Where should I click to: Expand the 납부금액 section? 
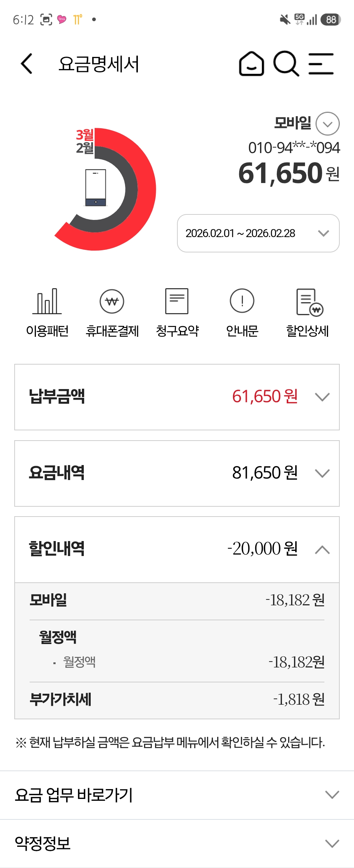[x=322, y=397]
